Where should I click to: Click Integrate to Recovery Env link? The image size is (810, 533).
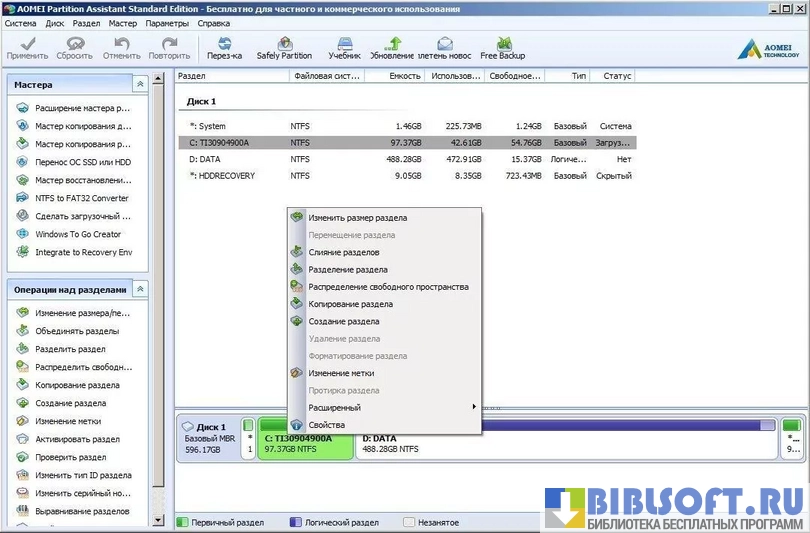pyautogui.click(x=83, y=252)
